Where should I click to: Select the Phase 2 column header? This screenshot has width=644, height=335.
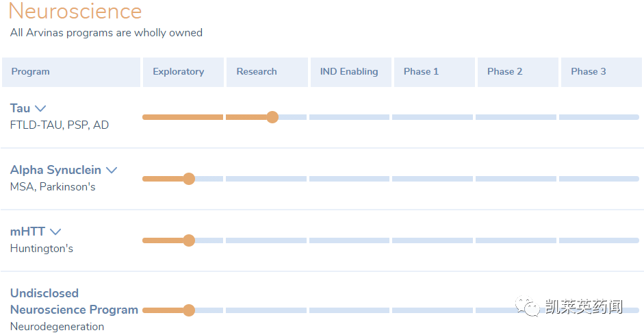[x=518, y=72]
